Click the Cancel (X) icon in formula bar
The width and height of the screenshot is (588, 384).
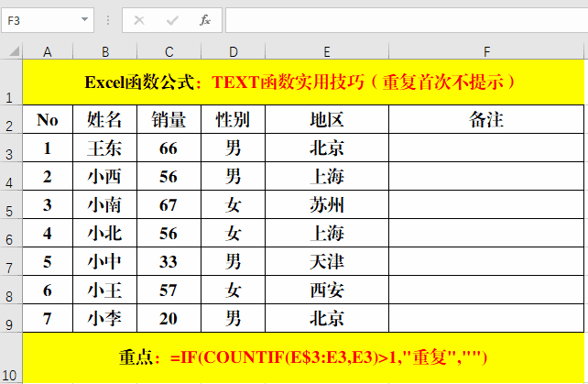(x=139, y=20)
